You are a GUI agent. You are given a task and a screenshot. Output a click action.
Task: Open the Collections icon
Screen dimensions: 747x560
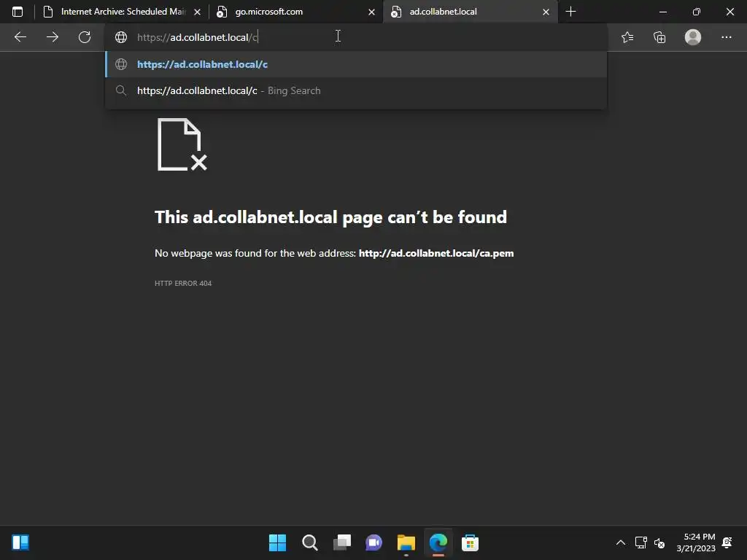click(x=659, y=36)
